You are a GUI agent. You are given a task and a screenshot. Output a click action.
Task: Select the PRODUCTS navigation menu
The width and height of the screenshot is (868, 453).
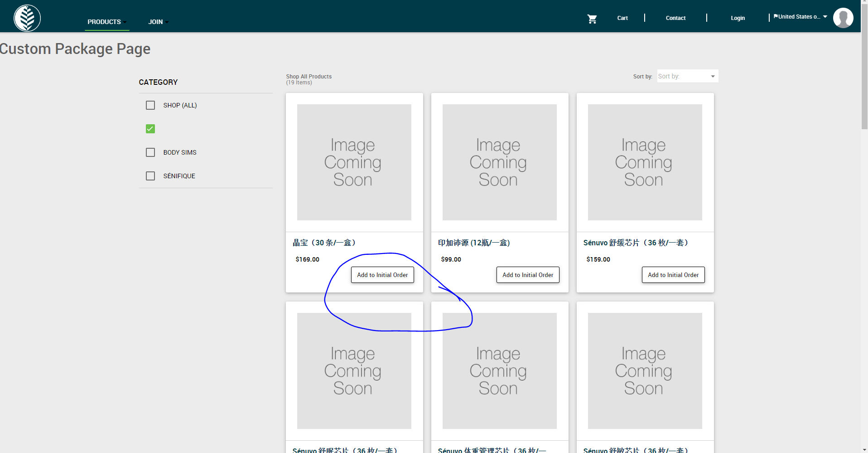point(104,22)
